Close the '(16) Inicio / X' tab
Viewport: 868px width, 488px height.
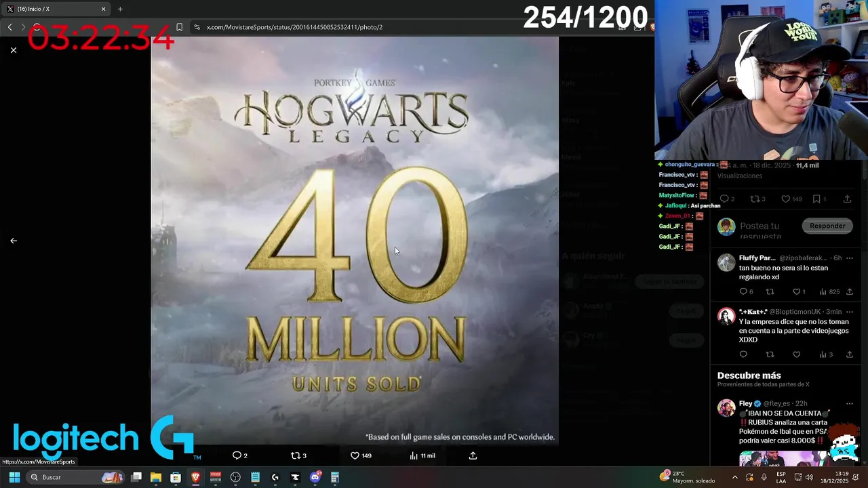pos(104,9)
